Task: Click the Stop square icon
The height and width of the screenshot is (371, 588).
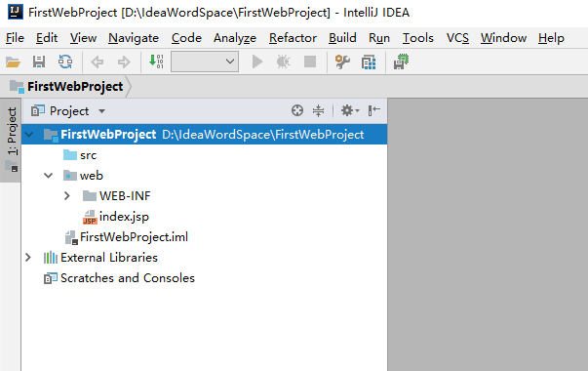Action: (310, 62)
